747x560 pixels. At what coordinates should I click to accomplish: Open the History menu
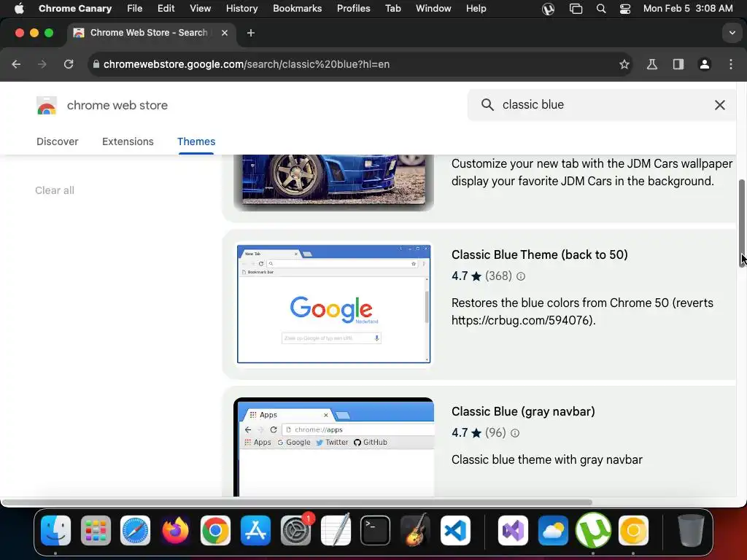[x=241, y=9]
